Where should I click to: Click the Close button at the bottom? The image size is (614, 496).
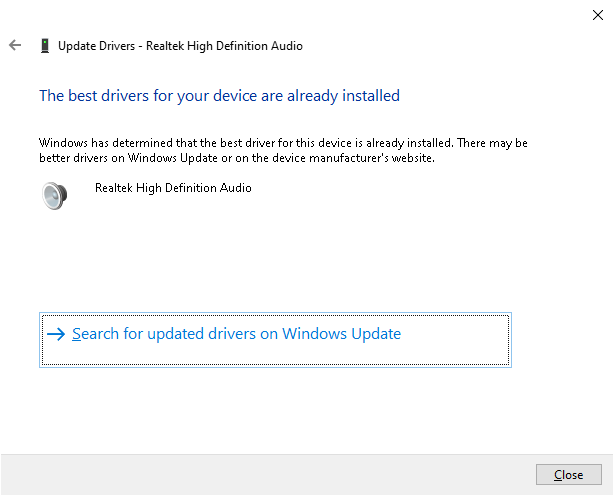click(x=569, y=474)
